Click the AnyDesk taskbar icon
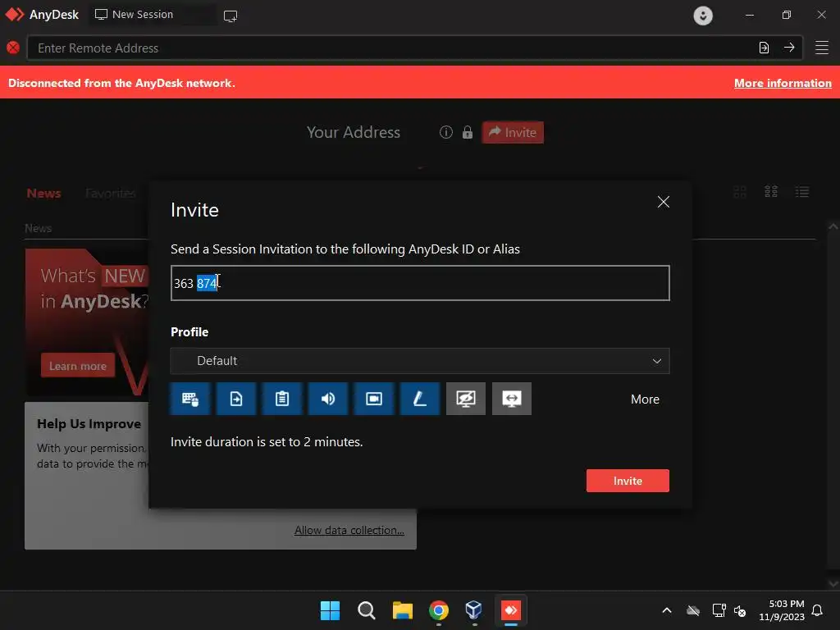 point(510,610)
